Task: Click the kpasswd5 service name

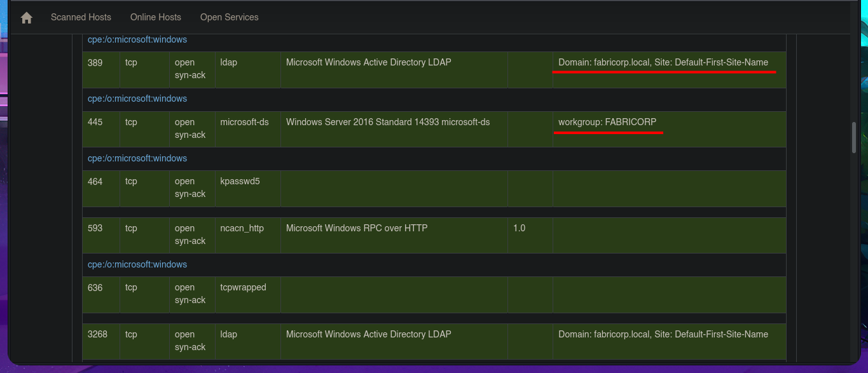Action: pyautogui.click(x=240, y=181)
